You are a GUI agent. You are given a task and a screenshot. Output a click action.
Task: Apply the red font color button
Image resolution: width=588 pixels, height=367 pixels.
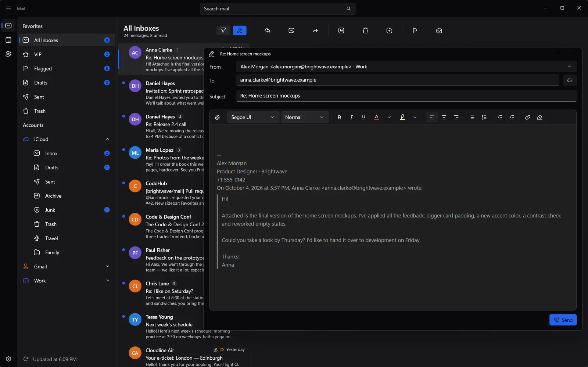click(376, 117)
